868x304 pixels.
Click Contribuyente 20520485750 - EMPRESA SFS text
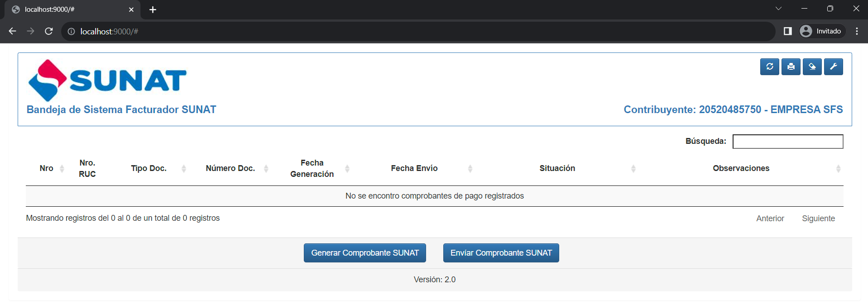[733, 109]
